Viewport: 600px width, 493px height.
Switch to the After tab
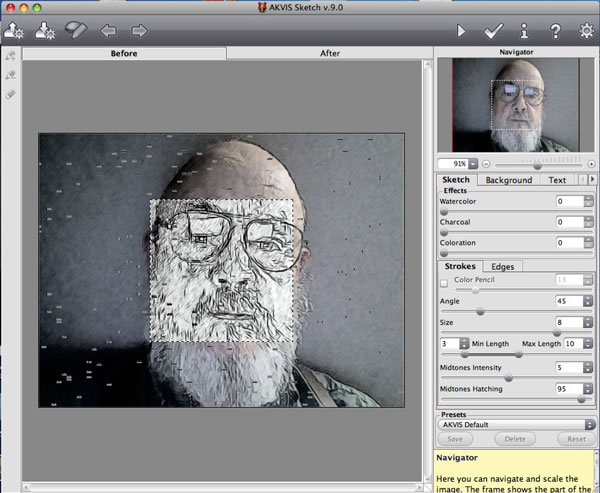pyautogui.click(x=330, y=53)
